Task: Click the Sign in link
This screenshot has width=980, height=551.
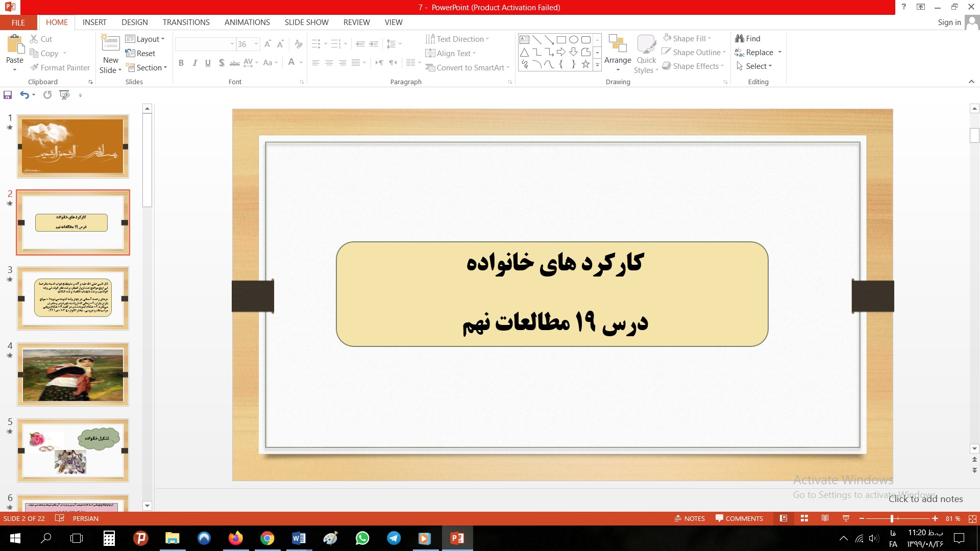Action: click(x=949, y=22)
